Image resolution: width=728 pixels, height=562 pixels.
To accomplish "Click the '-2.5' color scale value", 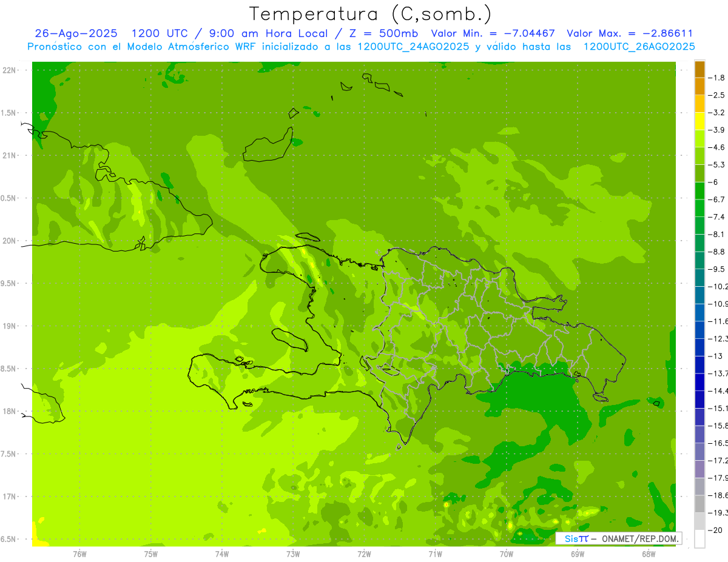I will tap(716, 95).
